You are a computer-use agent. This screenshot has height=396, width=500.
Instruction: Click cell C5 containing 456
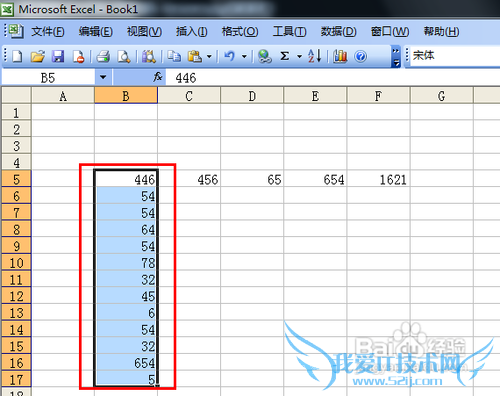pos(189,179)
